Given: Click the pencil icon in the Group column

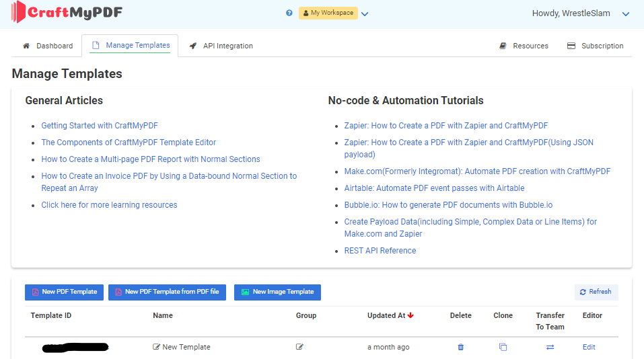Looking at the screenshot, I should (x=299, y=347).
